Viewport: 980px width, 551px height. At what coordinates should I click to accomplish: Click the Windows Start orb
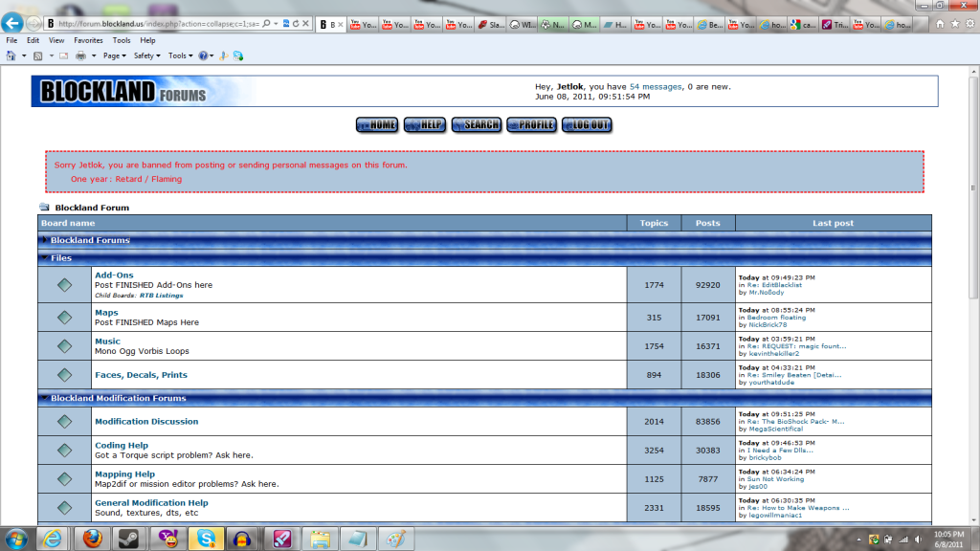(x=16, y=539)
